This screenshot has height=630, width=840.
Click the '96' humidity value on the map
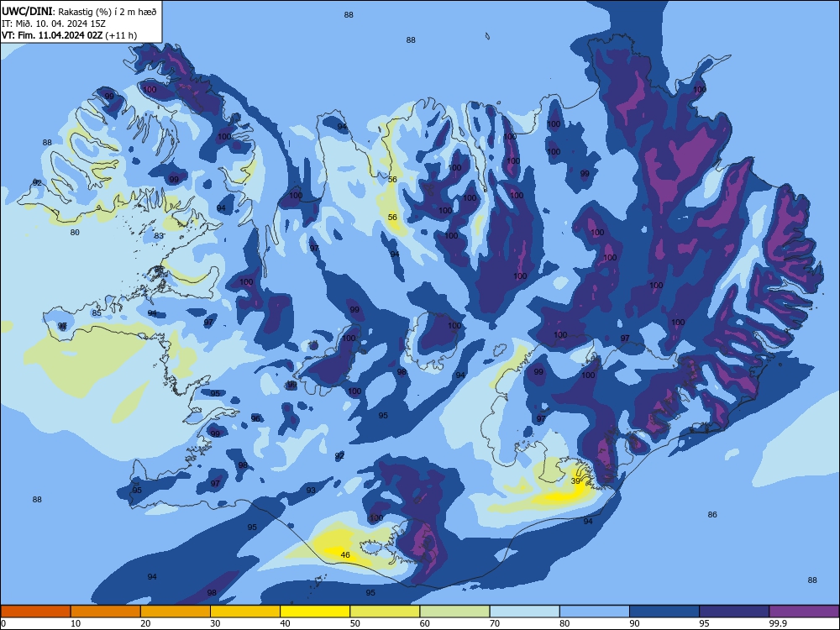click(x=255, y=418)
